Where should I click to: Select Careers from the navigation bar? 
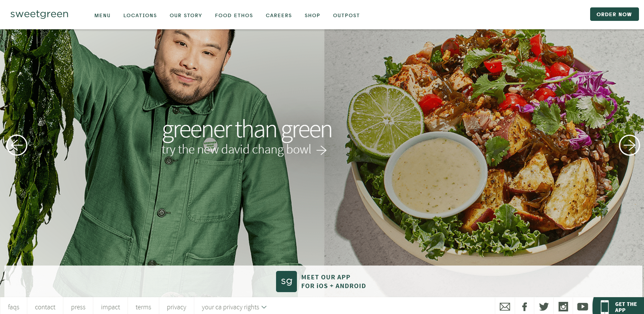pyautogui.click(x=279, y=15)
